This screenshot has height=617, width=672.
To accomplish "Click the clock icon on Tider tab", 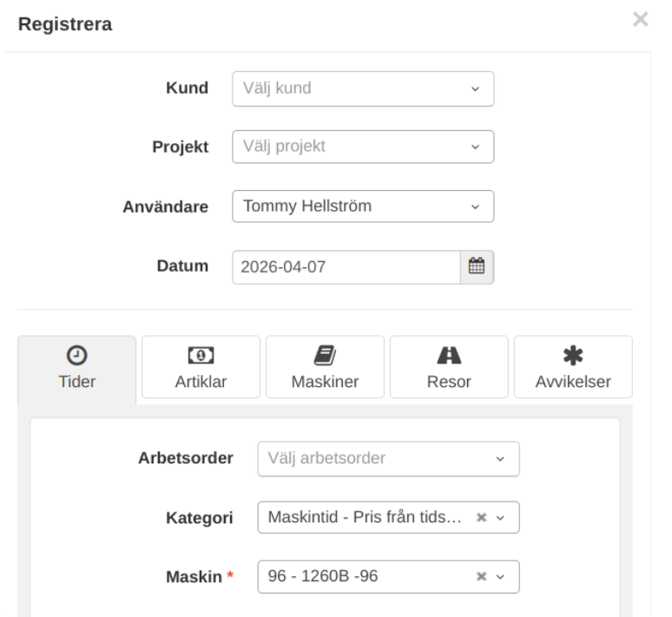I will click(x=77, y=355).
